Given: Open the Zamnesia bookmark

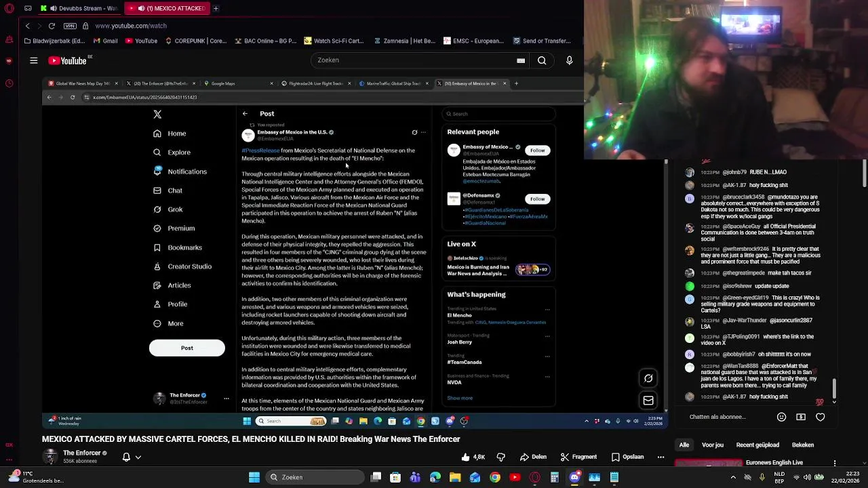Looking at the screenshot, I should [404, 41].
